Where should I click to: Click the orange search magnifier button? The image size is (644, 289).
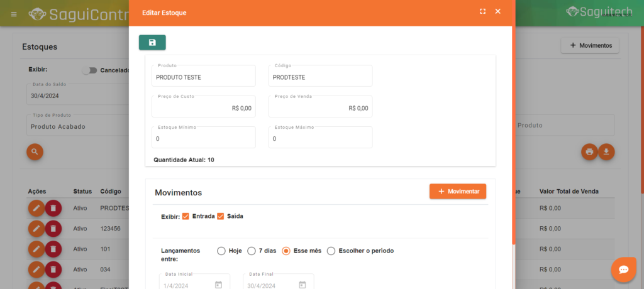(x=35, y=151)
